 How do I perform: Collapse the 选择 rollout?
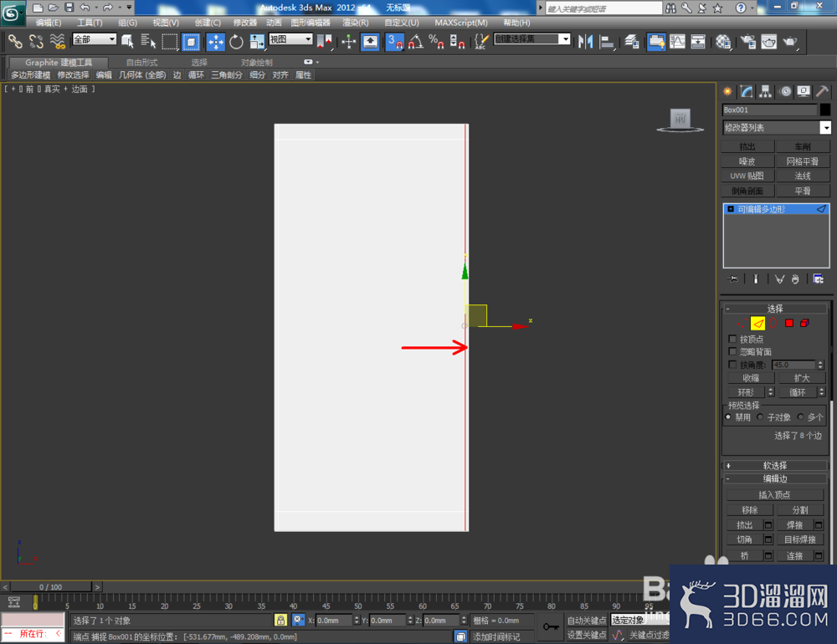point(774,309)
